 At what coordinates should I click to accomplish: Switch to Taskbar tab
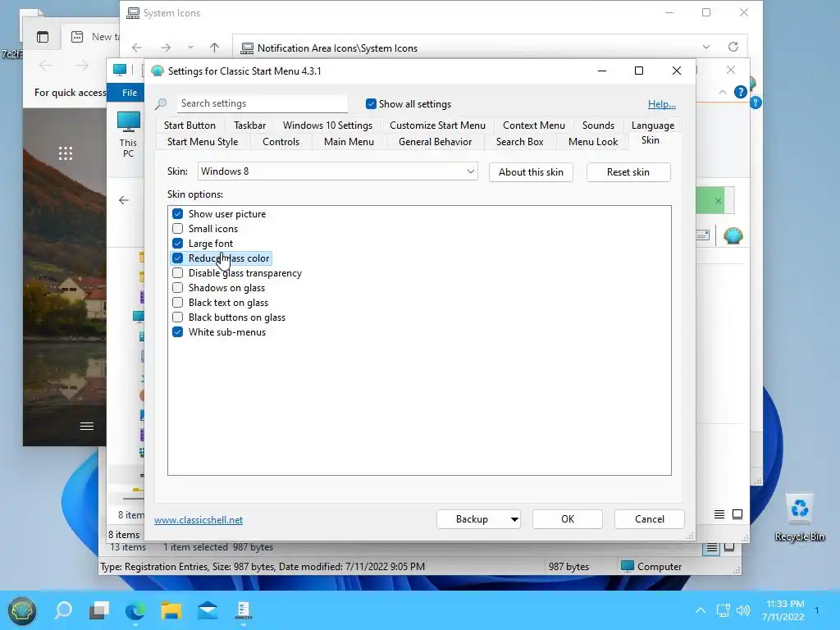(249, 126)
